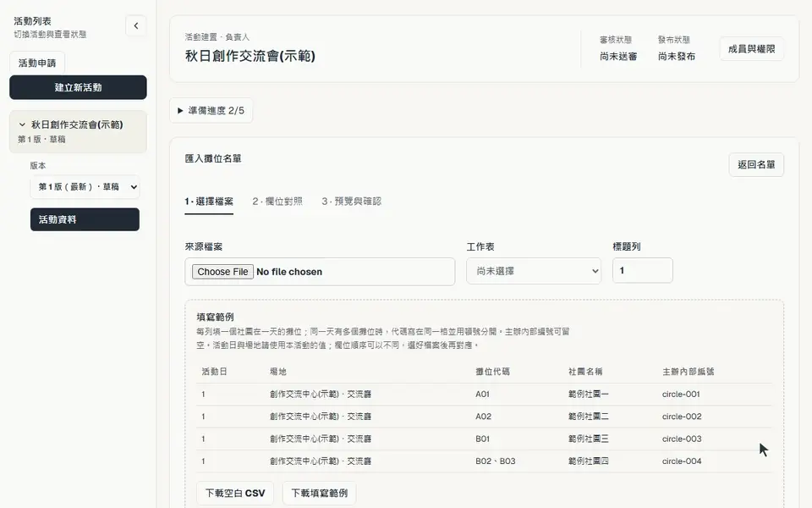Click the Choose File button
The height and width of the screenshot is (508, 812).
pos(222,272)
